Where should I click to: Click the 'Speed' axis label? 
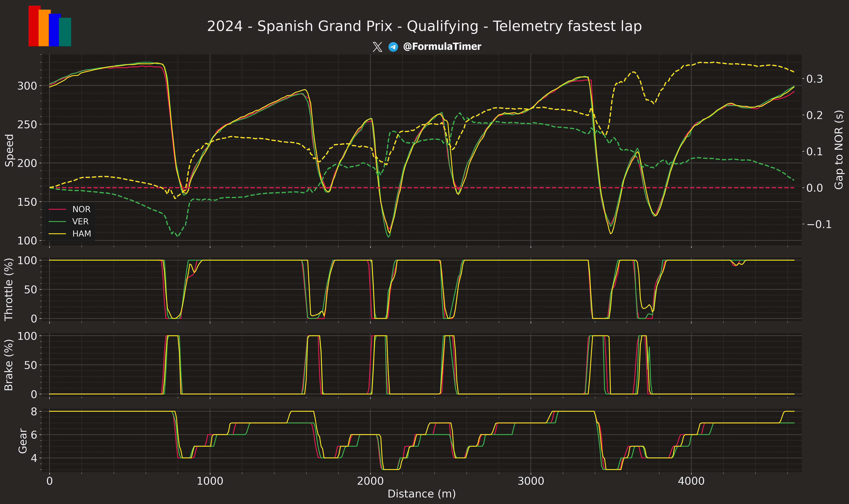tap(10, 150)
